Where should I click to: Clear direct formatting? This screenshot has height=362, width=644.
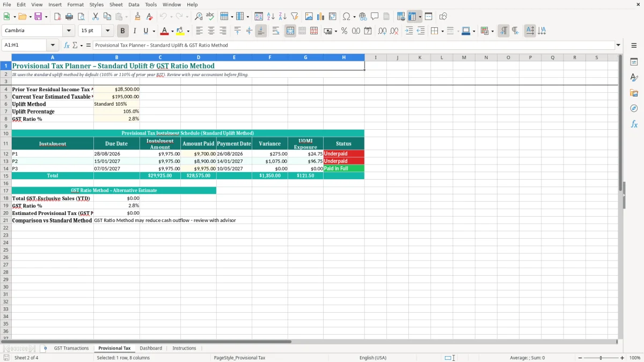150,17
